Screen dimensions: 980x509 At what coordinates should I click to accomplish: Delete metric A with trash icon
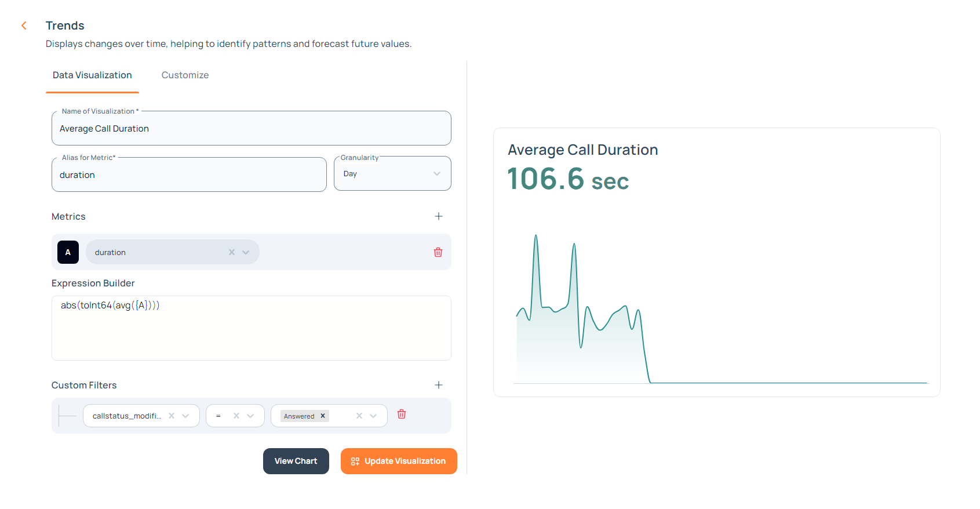[x=438, y=252]
